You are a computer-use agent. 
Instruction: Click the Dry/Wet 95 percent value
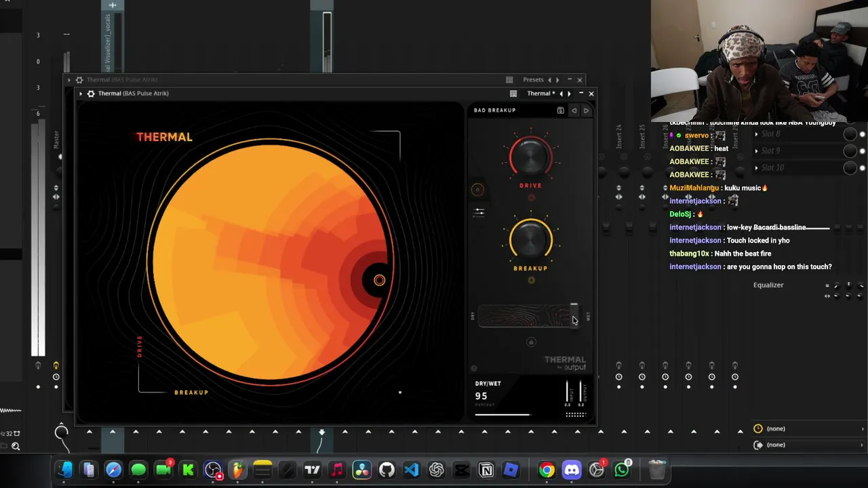(481, 396)
